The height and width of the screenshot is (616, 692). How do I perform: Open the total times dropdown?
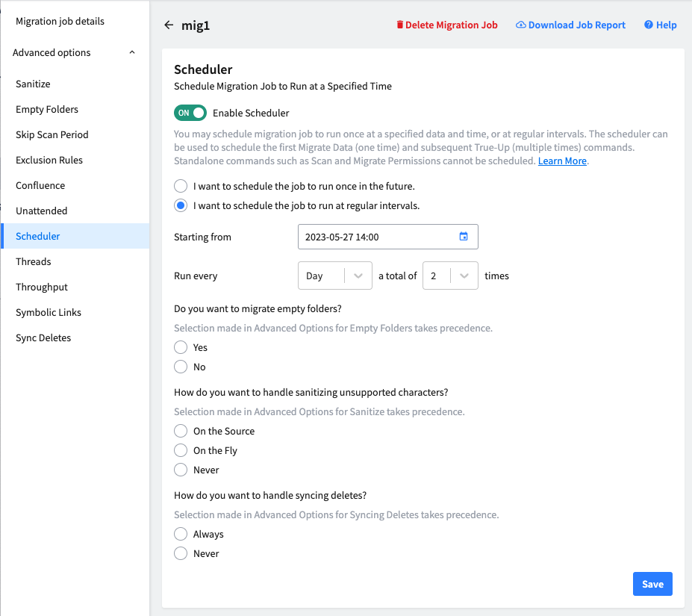(x=450, y=276)
